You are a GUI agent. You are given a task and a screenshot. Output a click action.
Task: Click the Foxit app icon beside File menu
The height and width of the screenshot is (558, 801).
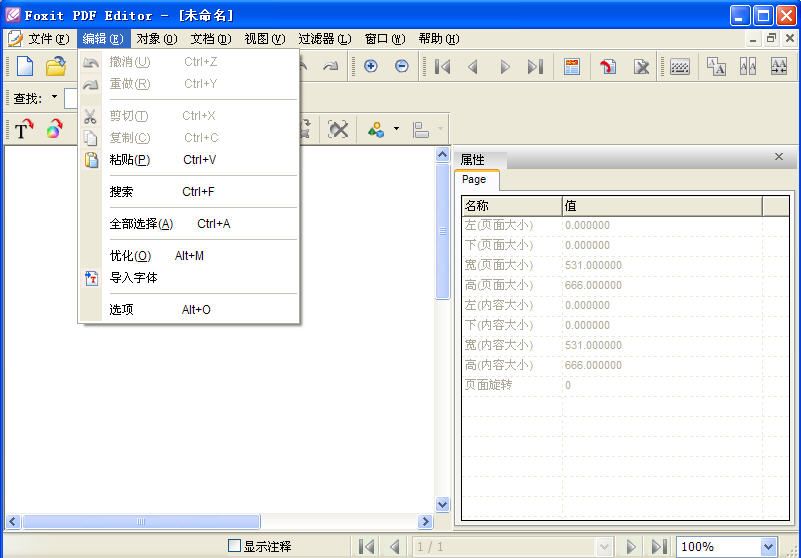pos(15,39)
